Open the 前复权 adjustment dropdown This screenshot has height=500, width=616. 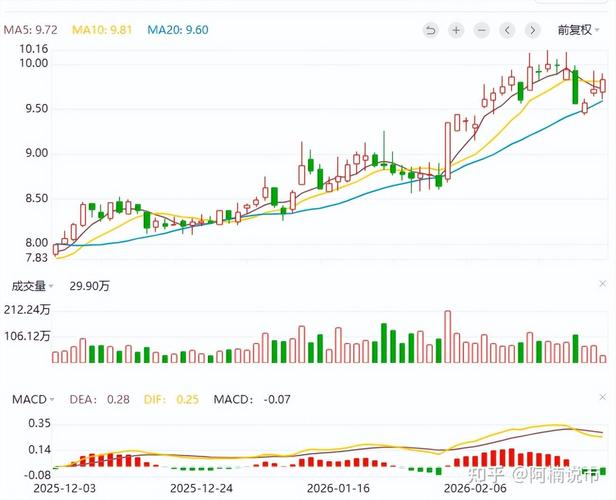point(579,30)
